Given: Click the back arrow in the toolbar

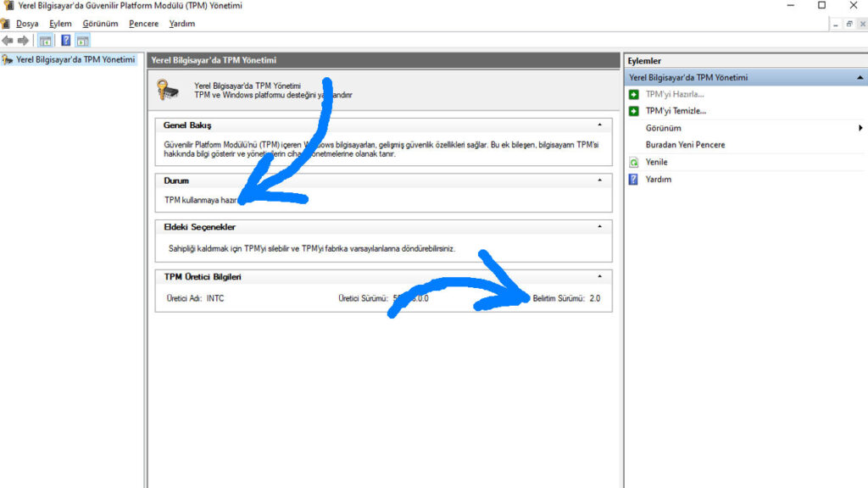Looking at the screenshot, I should coord(8,41).
